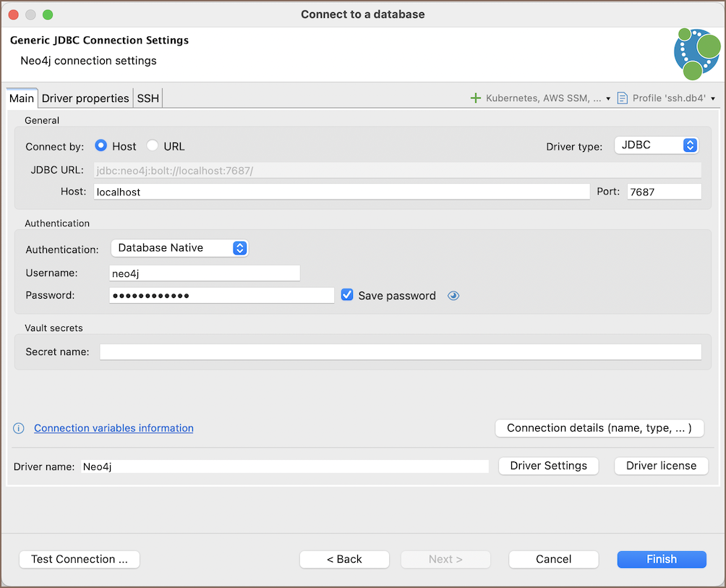Select the URL connection radio button
Image resolution: width=726 pixels, height=588 pixels.
[153, 146]
